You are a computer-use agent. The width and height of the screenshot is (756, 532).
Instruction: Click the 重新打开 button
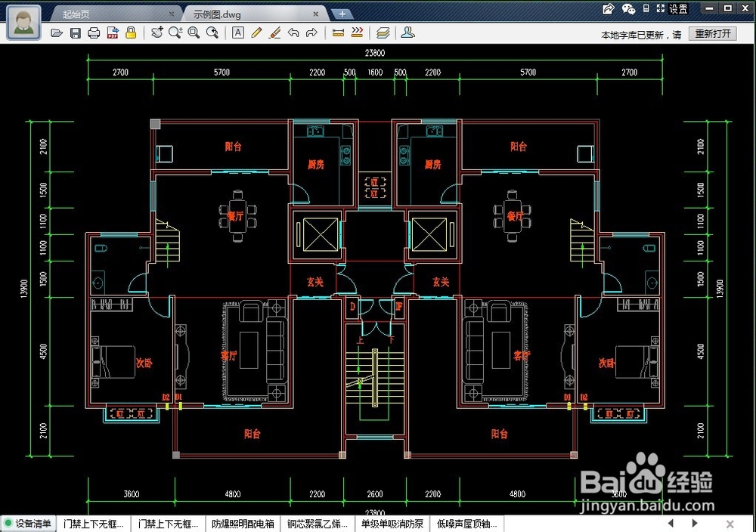point(713,34)
